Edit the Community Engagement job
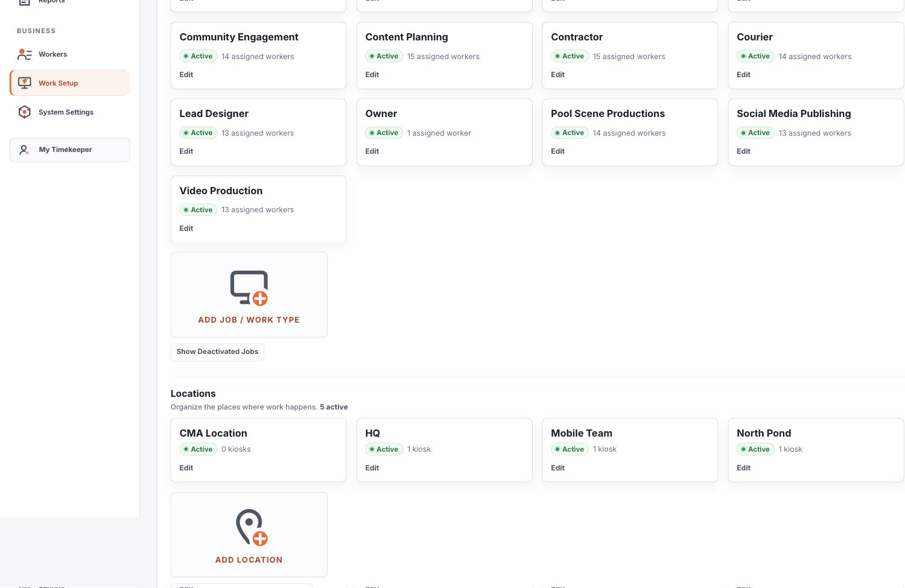This screenshot has height=588, width=905. point(186,75)
